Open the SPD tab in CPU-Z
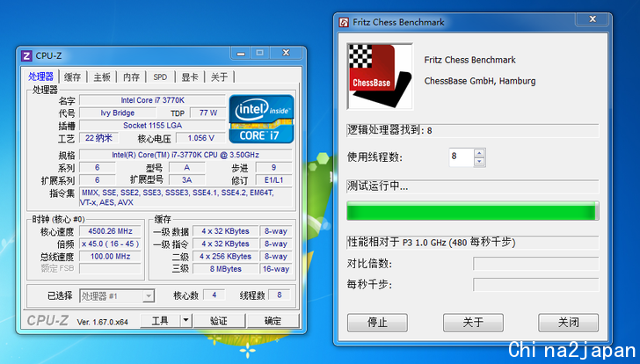Viewport: 640px width, 364px height. (160, 76)
